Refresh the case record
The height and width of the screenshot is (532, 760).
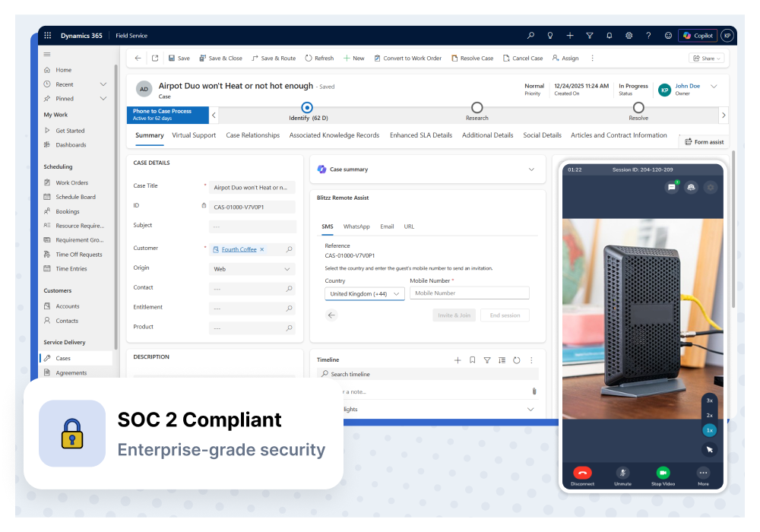[319, 59]
